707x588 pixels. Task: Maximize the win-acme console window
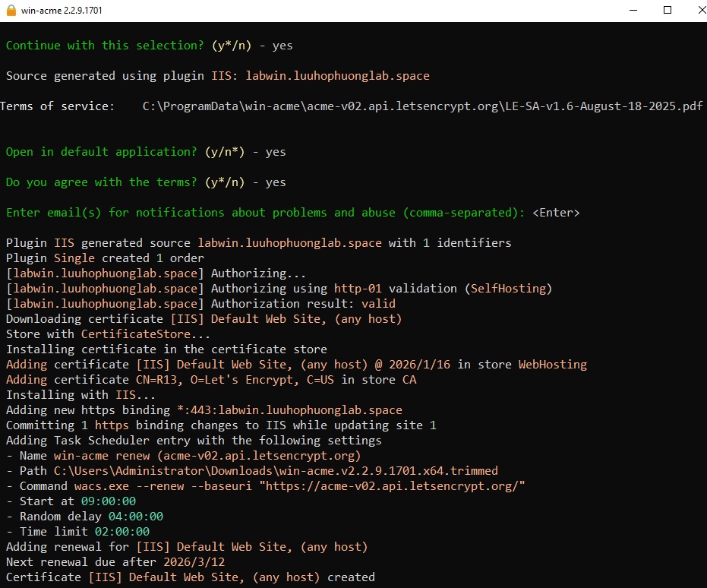(668, 10)
